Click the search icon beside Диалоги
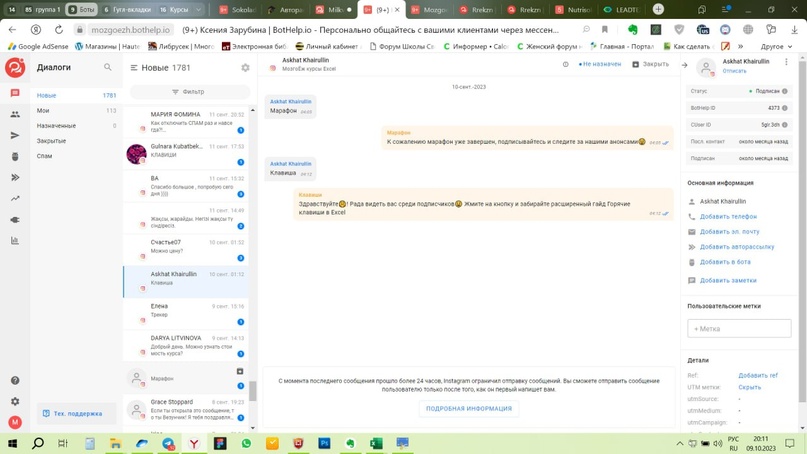Viewport: 807px width, 454px height. (108, 68)
